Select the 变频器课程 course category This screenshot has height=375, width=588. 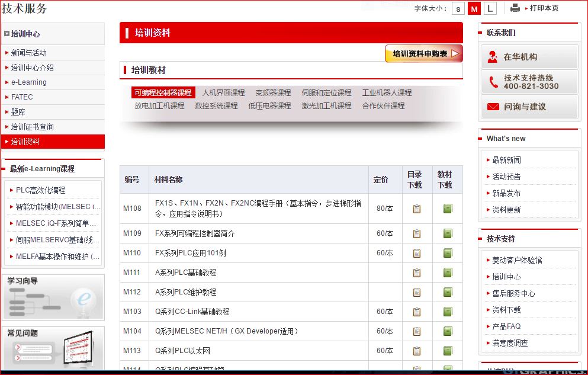click(x=273, y=93)
